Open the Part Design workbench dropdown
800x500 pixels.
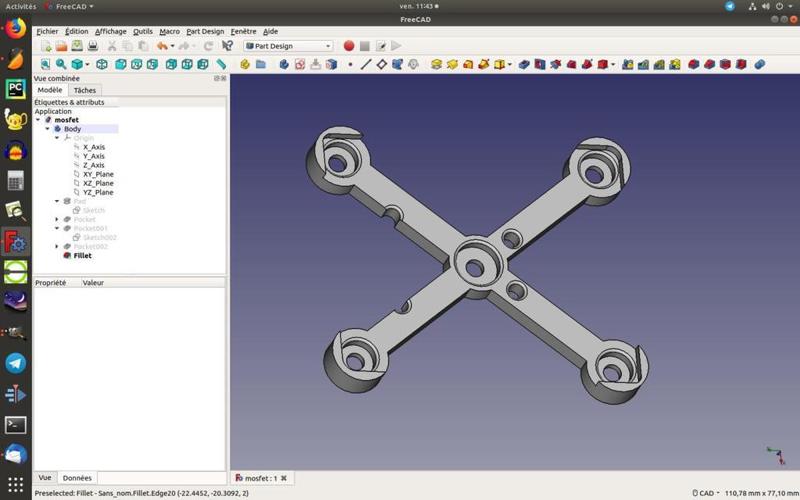pos(289,46)
